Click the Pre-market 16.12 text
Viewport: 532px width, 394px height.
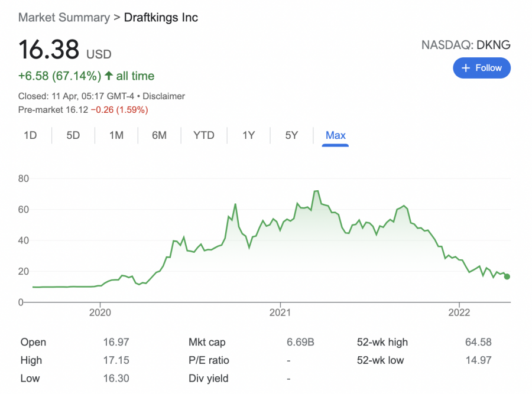tap(53, 110)
